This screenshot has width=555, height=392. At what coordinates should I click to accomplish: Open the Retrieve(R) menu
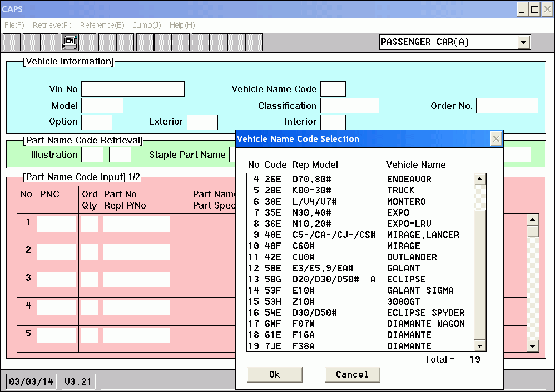[52, 25]
